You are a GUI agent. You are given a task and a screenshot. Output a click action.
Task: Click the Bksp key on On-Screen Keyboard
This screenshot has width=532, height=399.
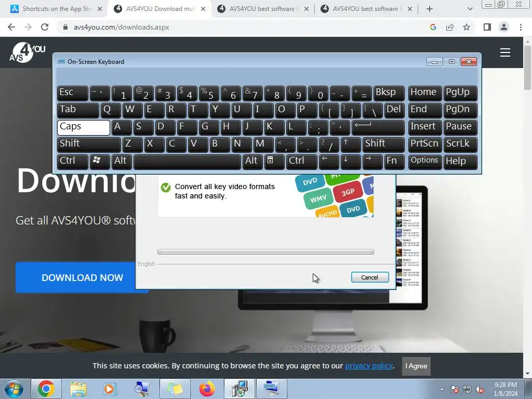(x=389, y=94)
